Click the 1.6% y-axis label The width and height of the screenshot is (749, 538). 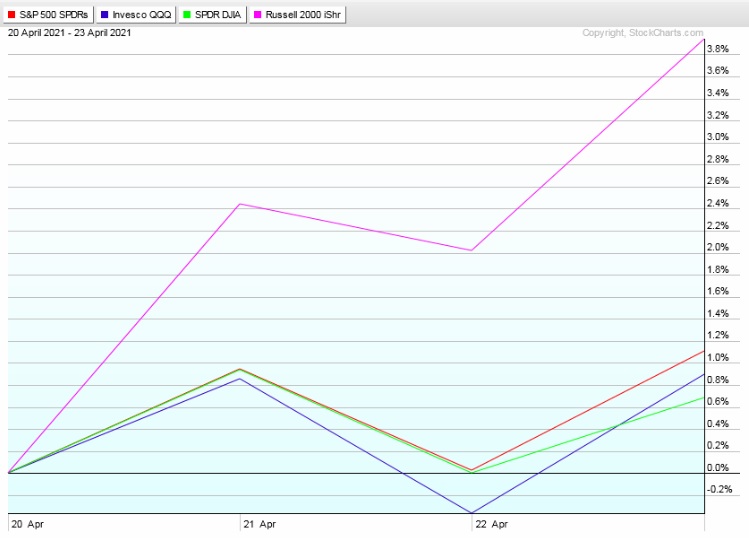(x=718, y=291)
